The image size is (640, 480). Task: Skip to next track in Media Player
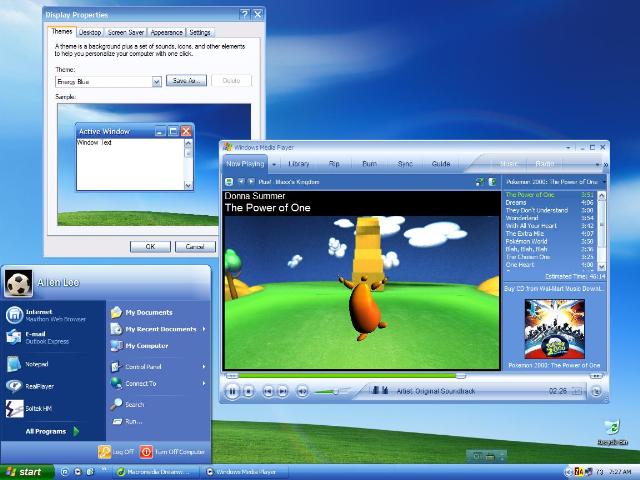tap(282, 392)
